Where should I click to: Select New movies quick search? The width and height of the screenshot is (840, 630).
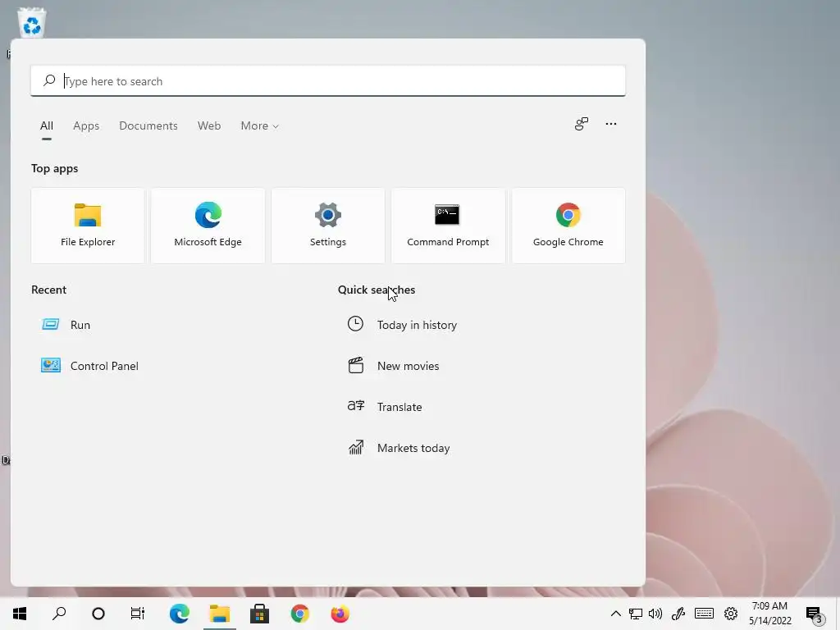[x=393, y=366]
